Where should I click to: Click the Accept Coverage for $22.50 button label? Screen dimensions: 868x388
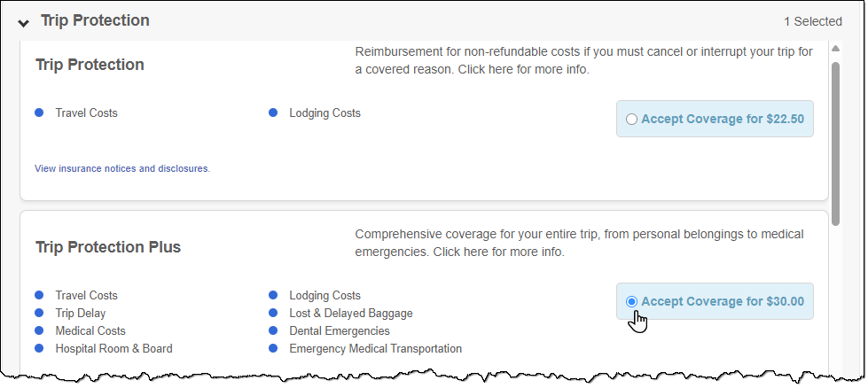click(x=723, y=119)
